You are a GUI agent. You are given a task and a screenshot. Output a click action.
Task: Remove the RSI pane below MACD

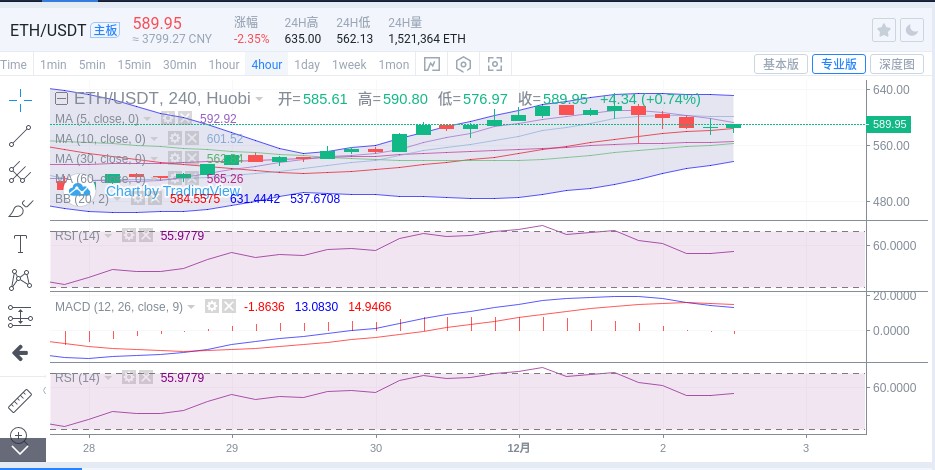coord(146,378)
